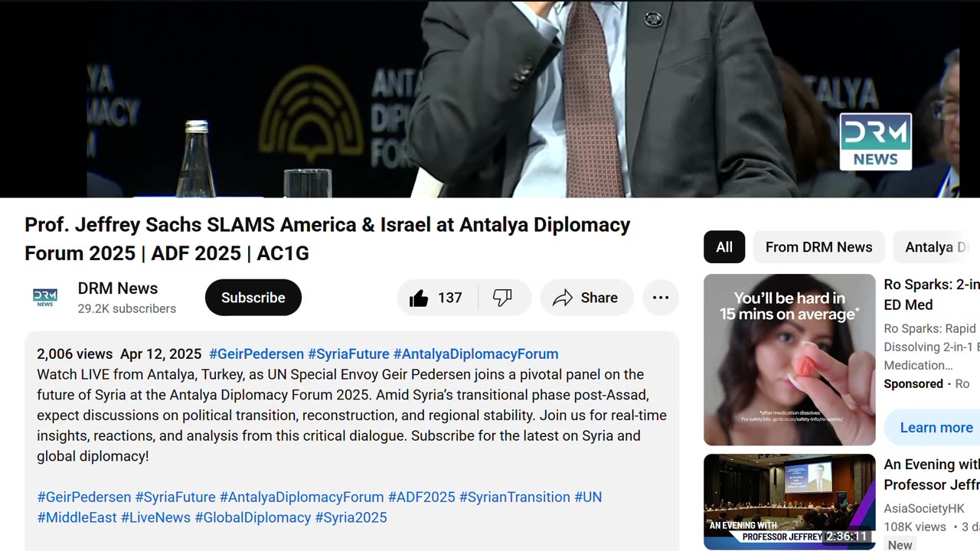Open the #MiddleEast hashtag link
Viewport: 980px width, 551px height.
(77, 518)
